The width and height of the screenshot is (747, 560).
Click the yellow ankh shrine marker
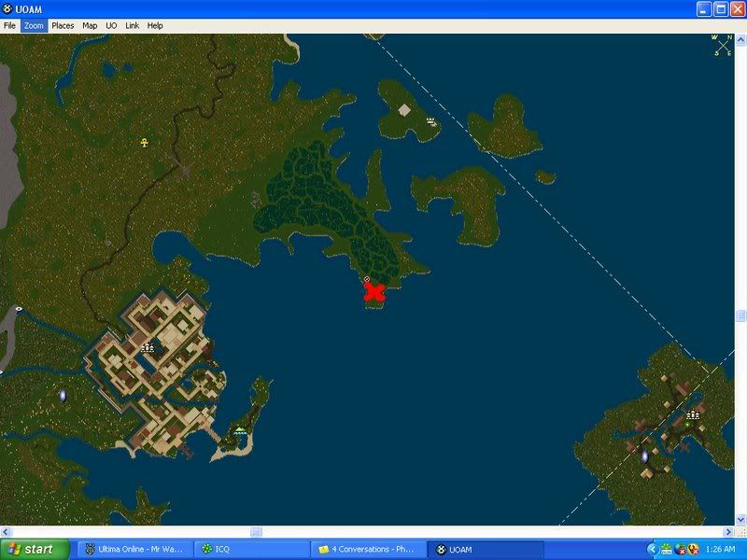pos(145,143)
